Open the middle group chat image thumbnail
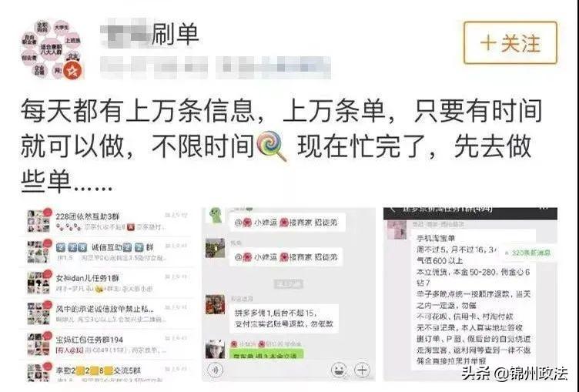Image resolution: width=579 pixels, height=392 pixels. [289, 294]
